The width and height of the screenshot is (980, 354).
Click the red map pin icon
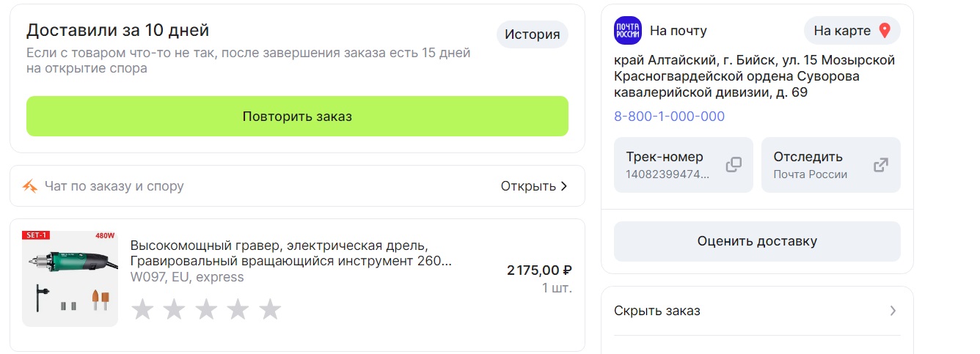[x=885, y=31]
